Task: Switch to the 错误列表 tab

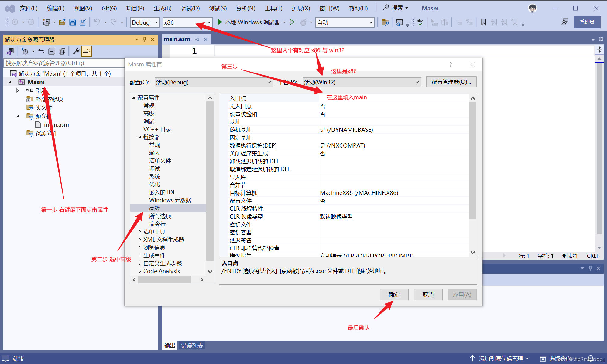Action: click(192, 345)
